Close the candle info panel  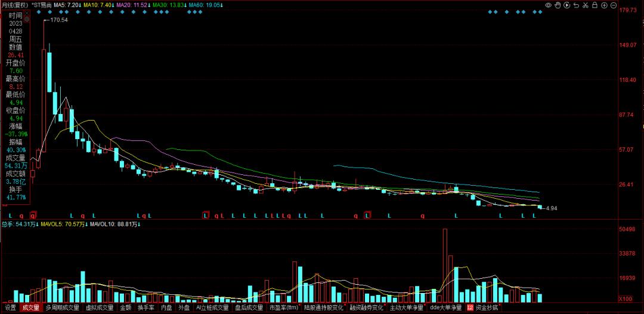tap(27, 14)
